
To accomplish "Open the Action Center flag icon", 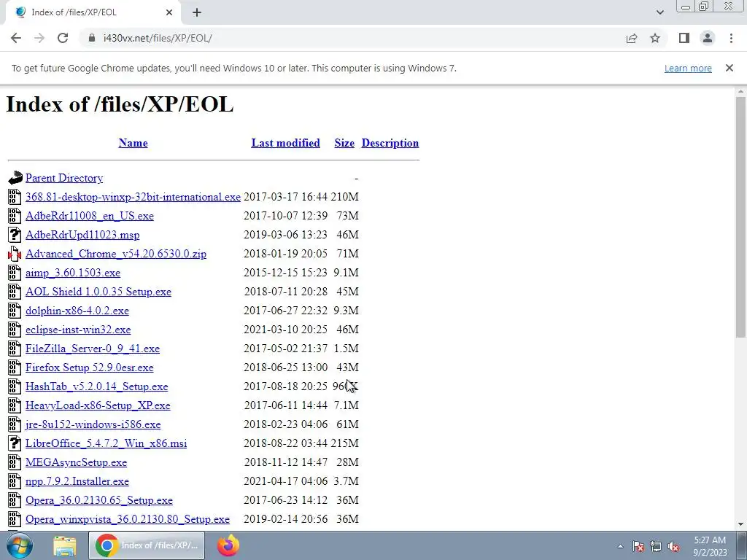I will (638, 546).
